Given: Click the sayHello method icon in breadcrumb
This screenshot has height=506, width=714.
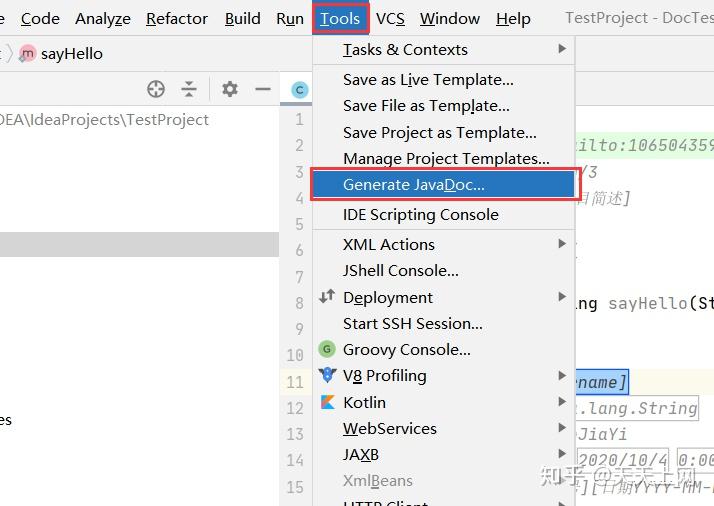Looking at the screenshot, I should 27,53.
